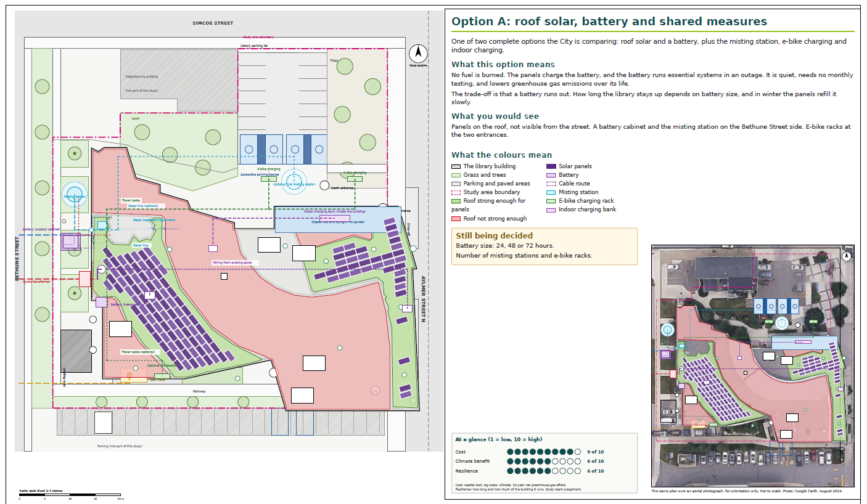Click the "Grass and trees" legend swatch
Viewport: 867px width, 504px height.
pyautogui.click(x=456, y=175)
